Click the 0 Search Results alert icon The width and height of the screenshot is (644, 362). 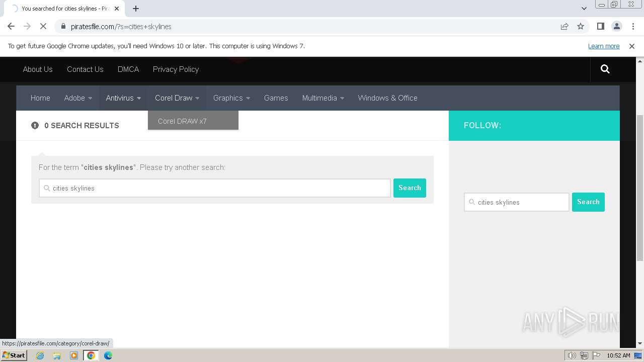[35, 125]
